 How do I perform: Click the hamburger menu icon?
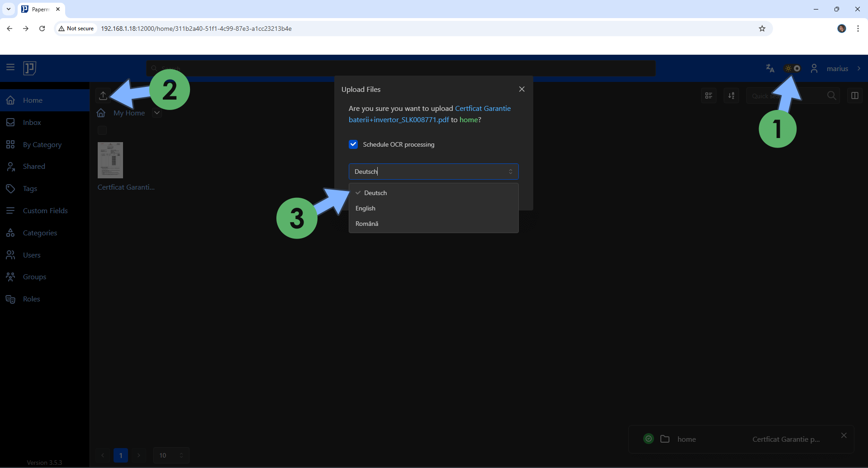tap(10, 67)
